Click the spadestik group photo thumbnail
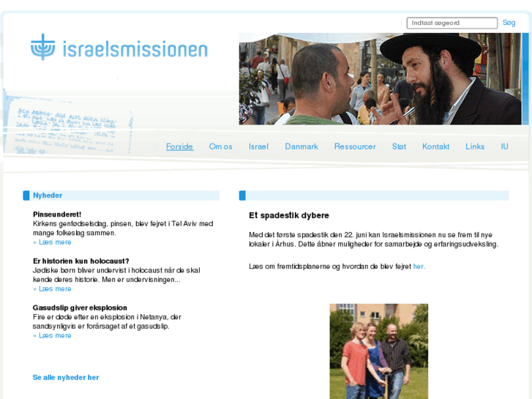Viewport: 532px width, 399px height. 378,351
